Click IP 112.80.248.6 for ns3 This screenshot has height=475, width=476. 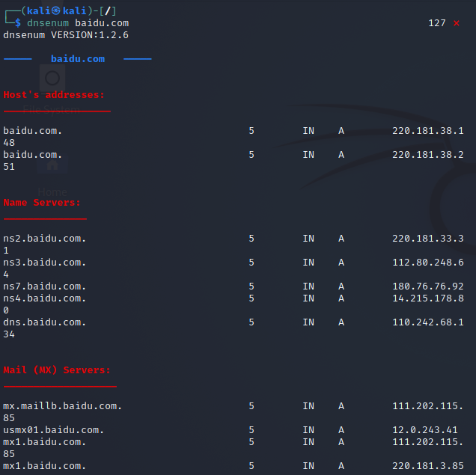428,263
